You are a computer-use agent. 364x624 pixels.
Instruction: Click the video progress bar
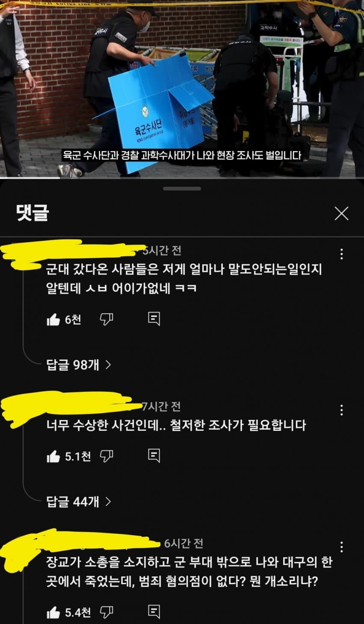(x=182, y=177)
